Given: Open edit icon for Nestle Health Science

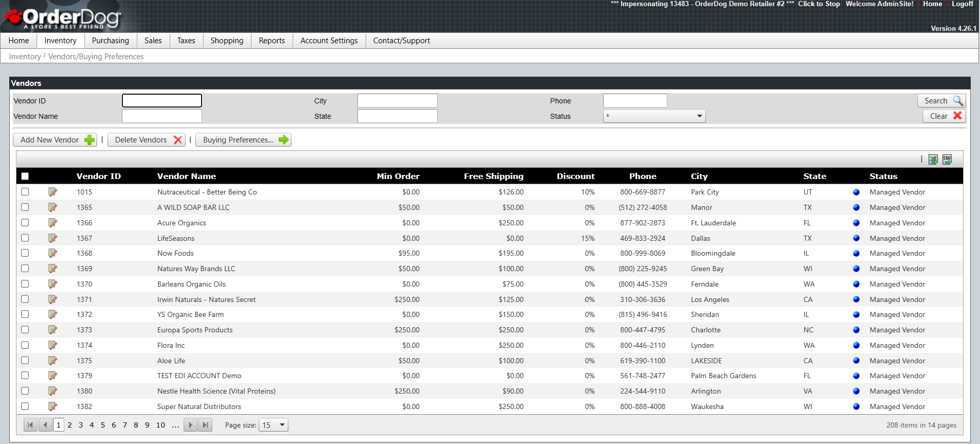Looking at the screenshot, I should [x=52, y=391].
